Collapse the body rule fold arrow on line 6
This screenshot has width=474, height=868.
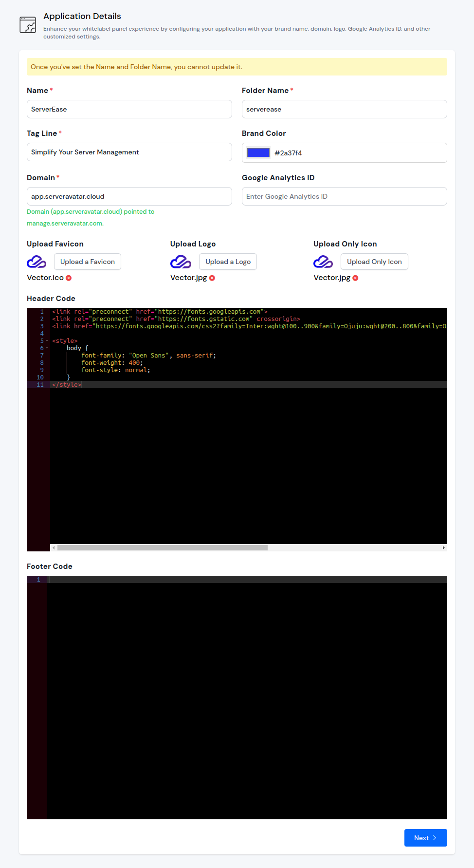(47, 348)
